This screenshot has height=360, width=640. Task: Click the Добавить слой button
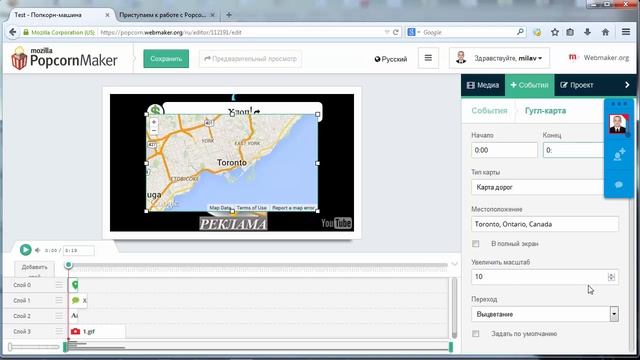pos(35,269)
